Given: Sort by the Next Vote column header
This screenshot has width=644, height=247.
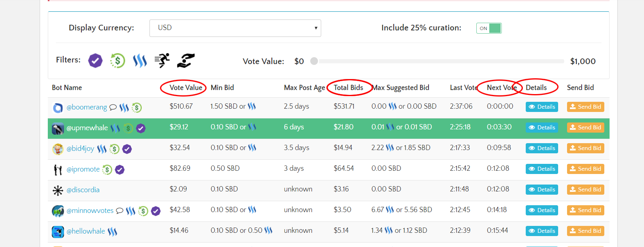Looking at the screenshot, I should click(501, 88).
